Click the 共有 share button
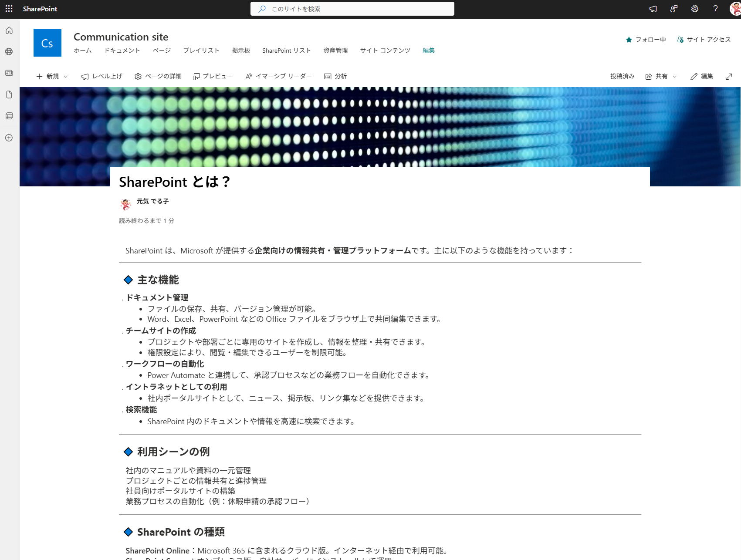This screenshot has width=741, height=560. click(x=656, y=76)
